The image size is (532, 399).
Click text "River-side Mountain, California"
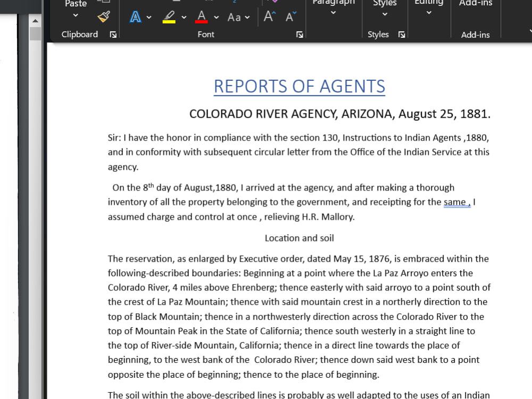click(x=216, y=345)
